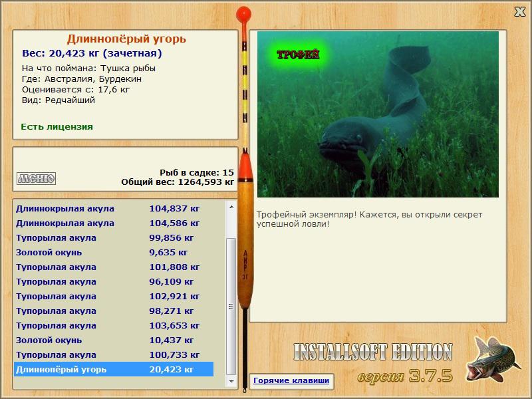Screen dimensions: 532x399
Task: Click the На что поймана: Тушка рыбы line
Action: pyautogui.click(x=88, y=68)
